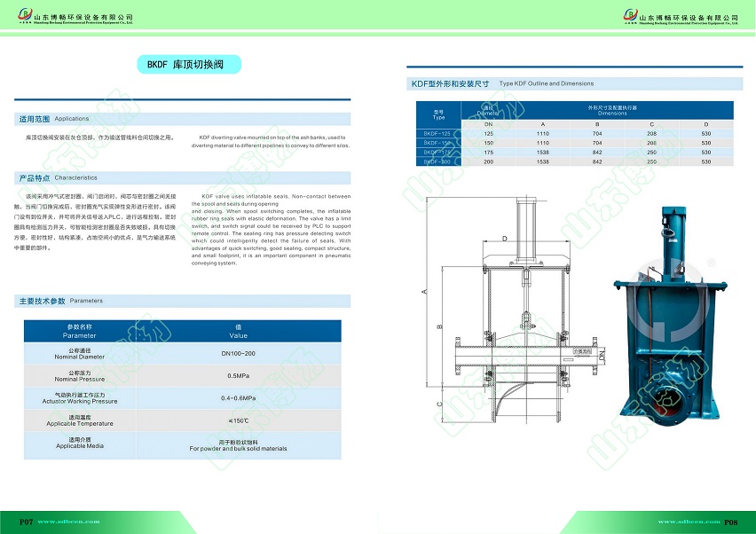This screenshot has height=534, width=756.
Task: Select the BKDF 库顶切换阀 title badge
Action: click(188, 65)
